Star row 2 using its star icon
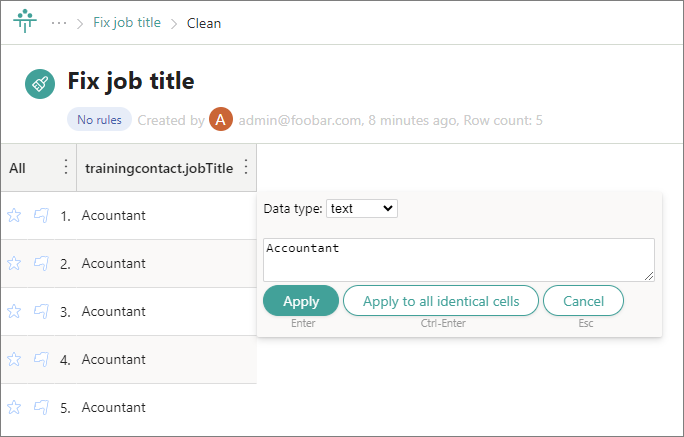Screen dimensions: 684x437 point(14,263)
